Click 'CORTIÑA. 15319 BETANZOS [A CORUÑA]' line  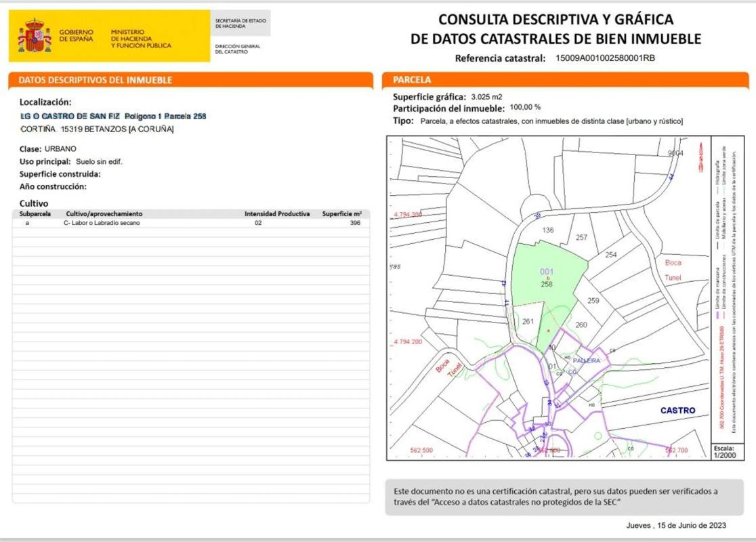tap(97, 129)
